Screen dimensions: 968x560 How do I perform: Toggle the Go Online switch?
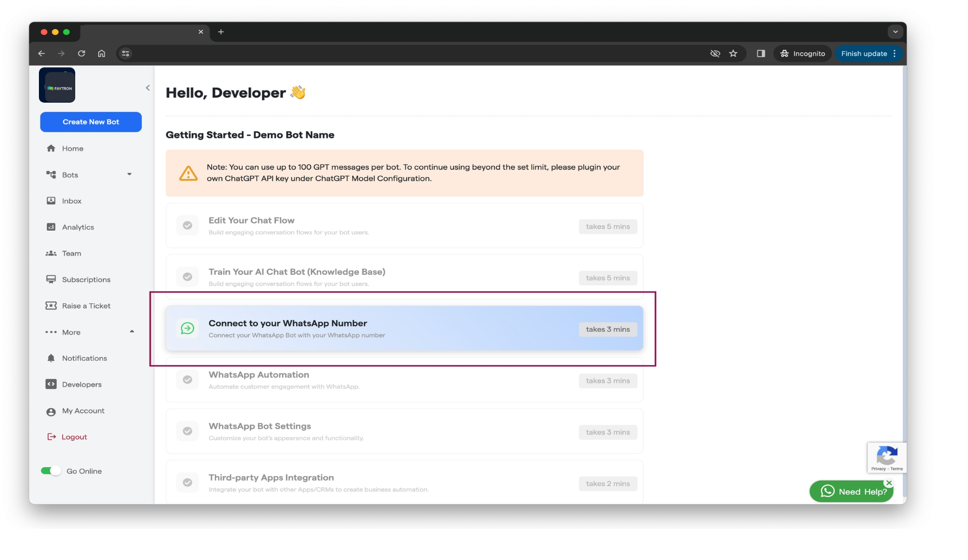click(x=51, y=471)
